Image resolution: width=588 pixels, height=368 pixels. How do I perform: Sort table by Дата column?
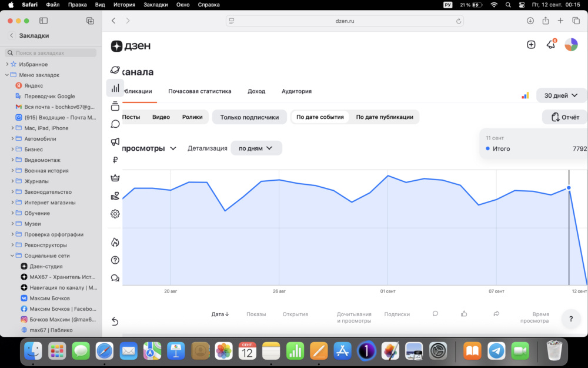tap(220, 314)
